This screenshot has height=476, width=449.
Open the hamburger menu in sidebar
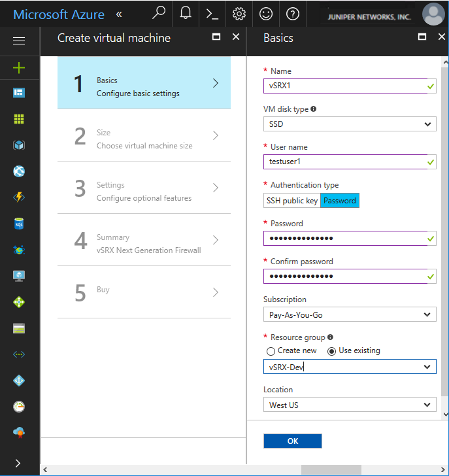(x=19, y=41)
